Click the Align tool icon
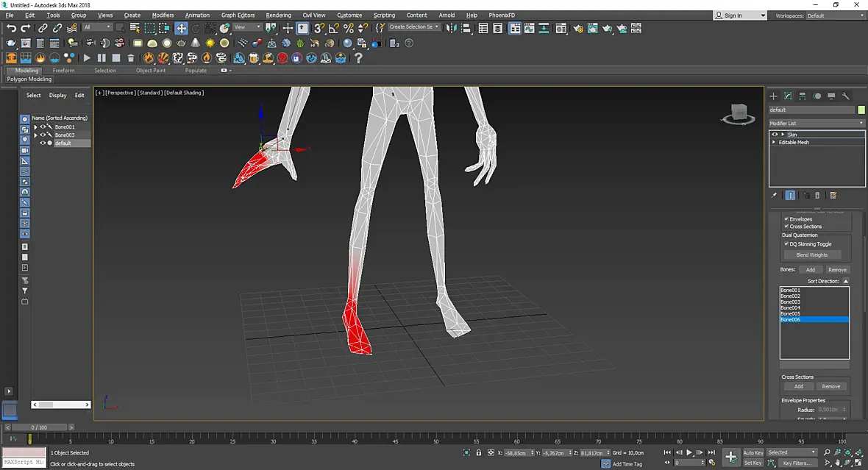This screenshot has width=868, height=470. point(466,28)
